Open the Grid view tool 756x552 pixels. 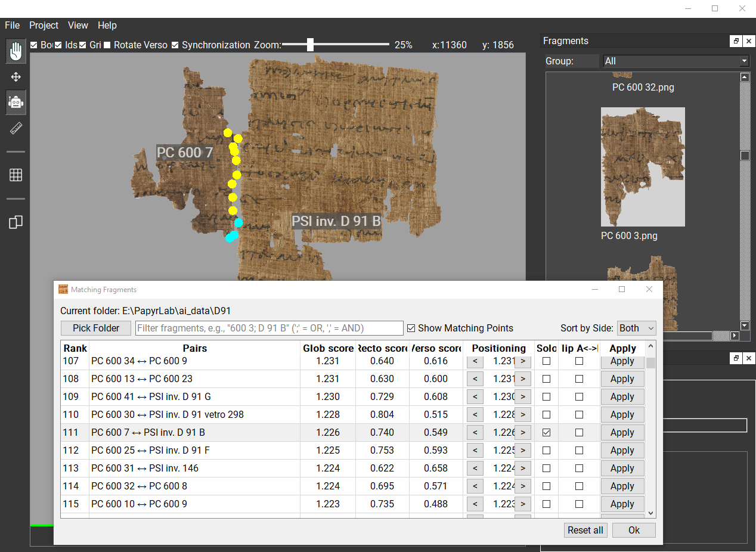[16, 175]
